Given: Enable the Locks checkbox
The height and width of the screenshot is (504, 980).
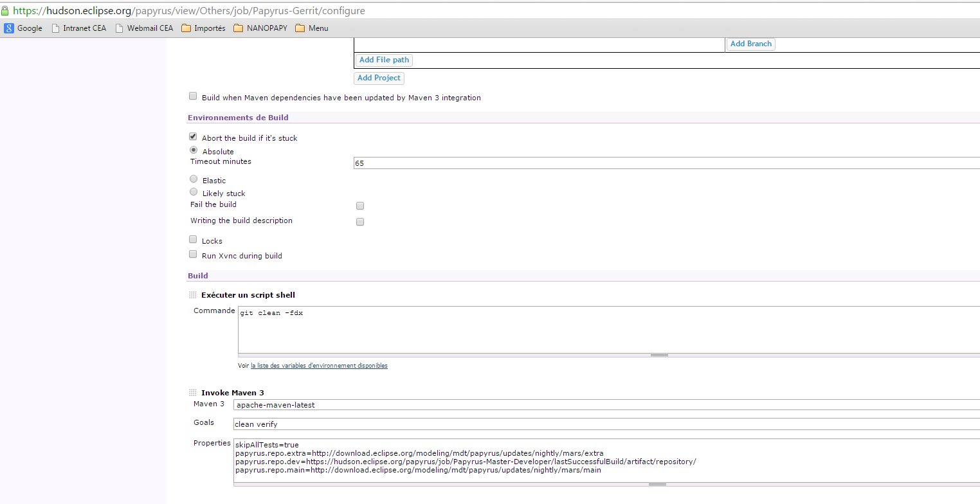Looking at the screenshot, I should click(193, 240).
